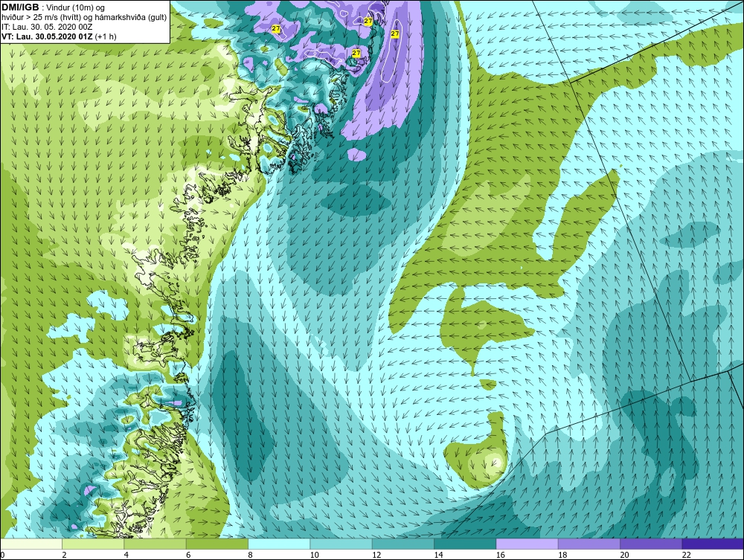
Task: Click the 10–12 m/s legend color swatch
Action: pos(341,544)
